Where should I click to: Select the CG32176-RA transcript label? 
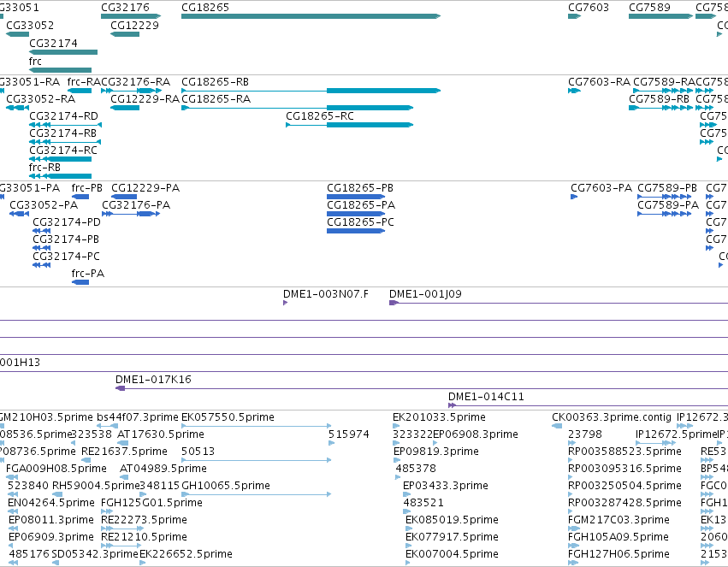135,81
